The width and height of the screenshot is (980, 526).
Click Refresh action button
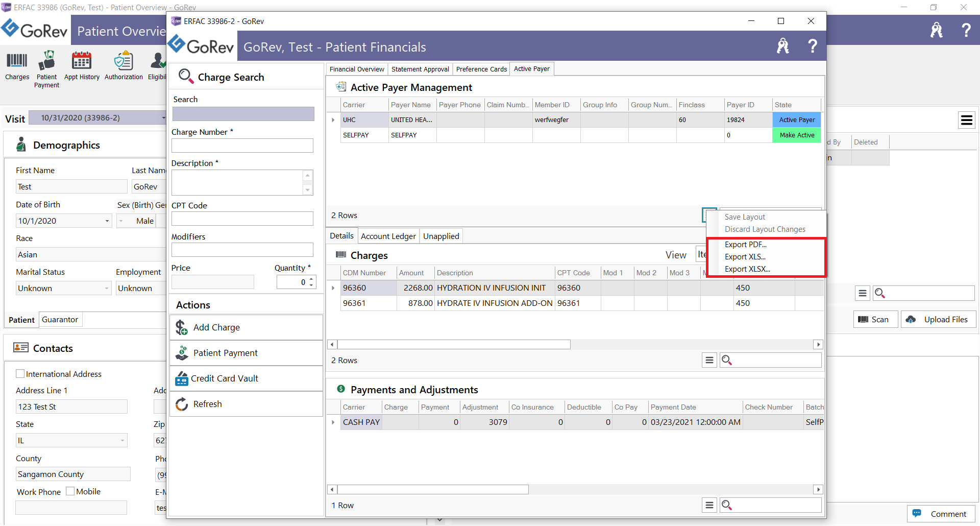click(247, 404)
